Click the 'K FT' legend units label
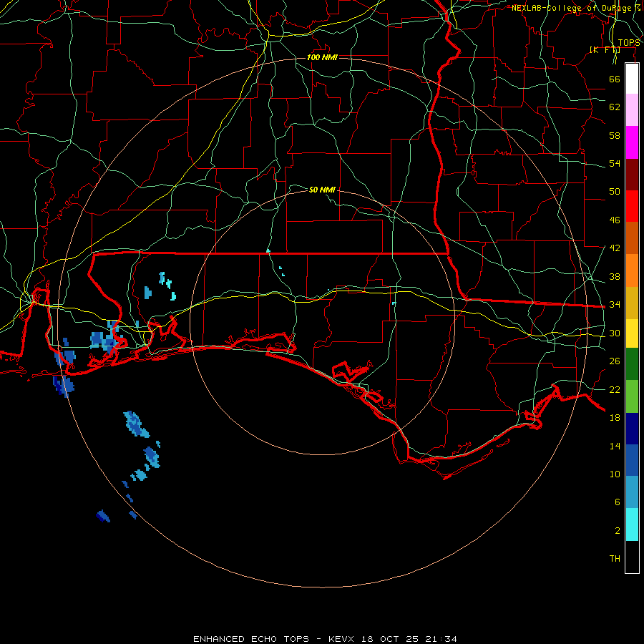644x644 pixels. pos(605,49)
